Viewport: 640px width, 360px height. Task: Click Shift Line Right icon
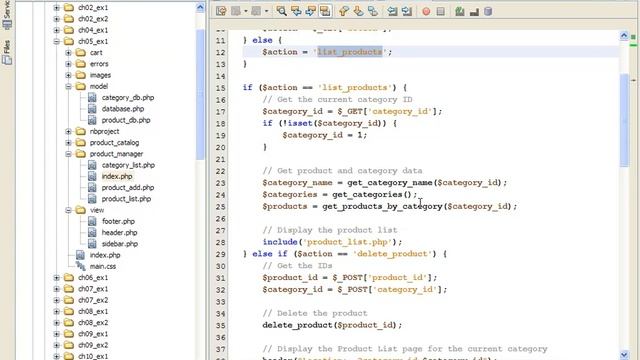pyautogui.click(x=407, y=11)
